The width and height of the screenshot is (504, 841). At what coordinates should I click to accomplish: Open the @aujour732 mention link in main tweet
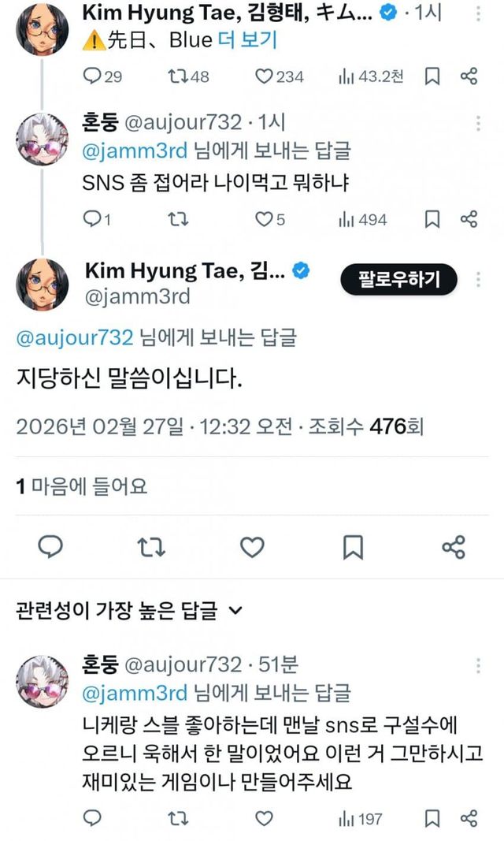[75, 338]
